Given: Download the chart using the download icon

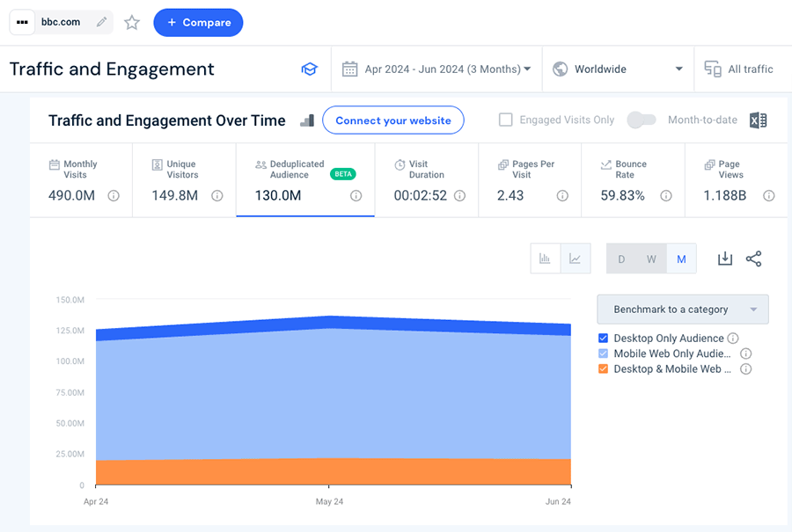Looking at the screenshot, I should point(725,259).
